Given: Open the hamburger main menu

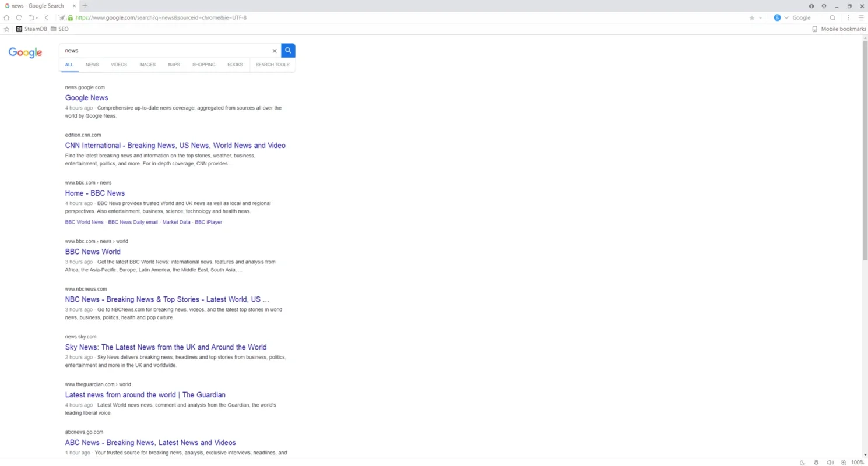Looking at the screenshot, I should (x=860, y=17).
